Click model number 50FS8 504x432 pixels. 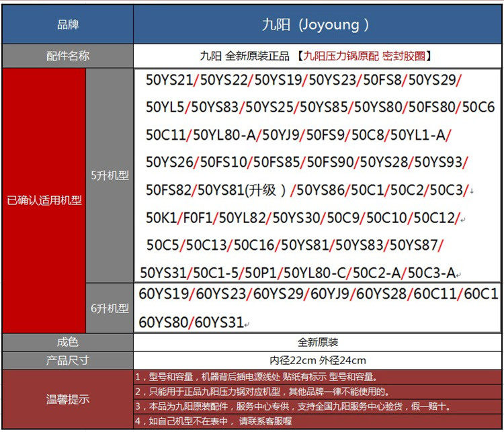(382, 80)
